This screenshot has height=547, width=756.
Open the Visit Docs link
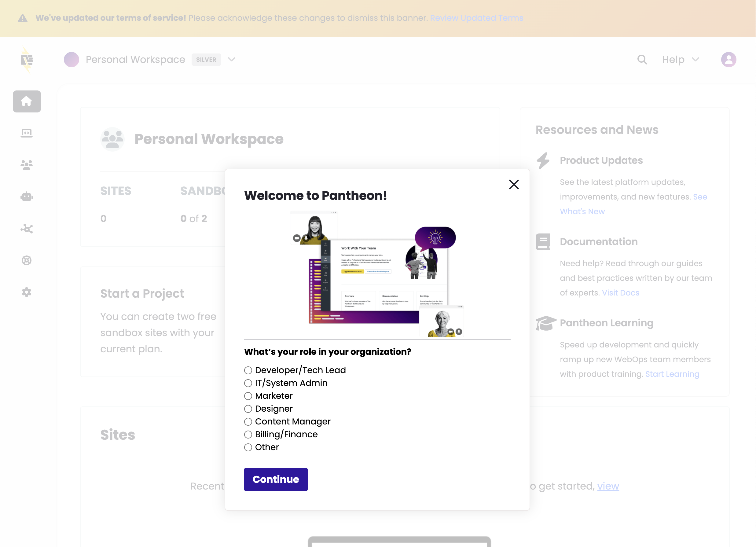[x=620, y=293]
